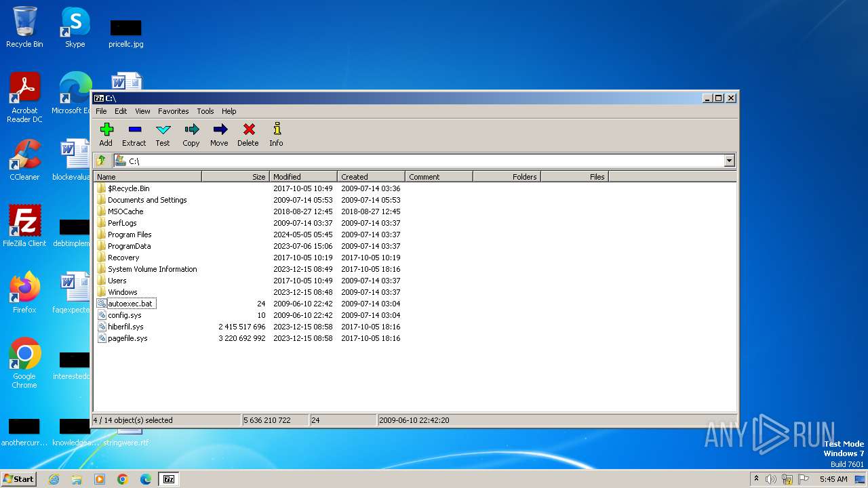Select the Windows folder
Screen dimensions: 868x488
tap(122, 292)
